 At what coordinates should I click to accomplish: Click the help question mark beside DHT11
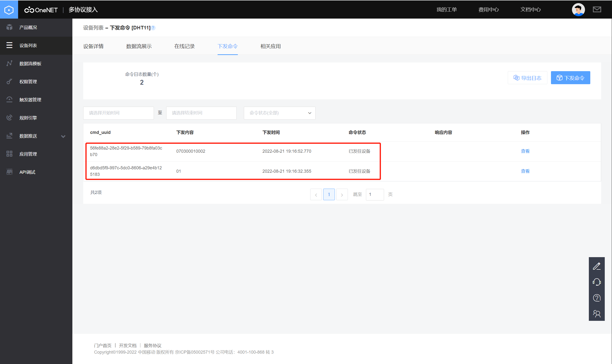pos(153,28)
